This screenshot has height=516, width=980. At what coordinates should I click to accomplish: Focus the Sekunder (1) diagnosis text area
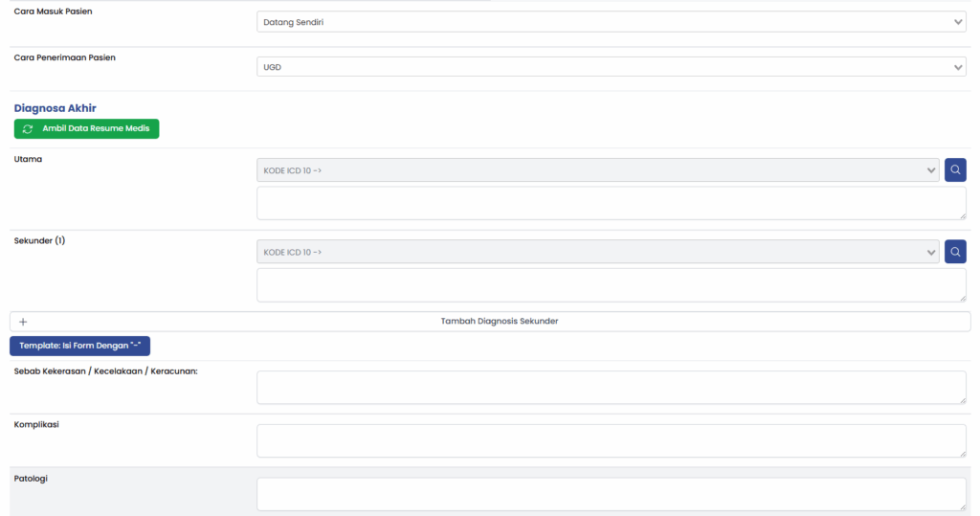[x=611, y=285]
